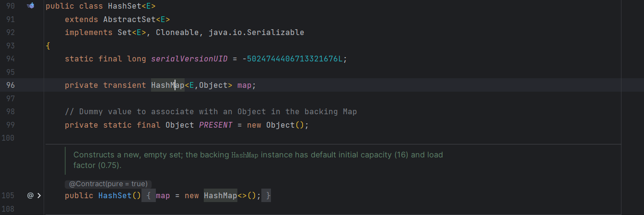Click the subclasses gutter icon beside HashSet class
644x215 pixels.
pyautogui.click(x=31, y=6)
